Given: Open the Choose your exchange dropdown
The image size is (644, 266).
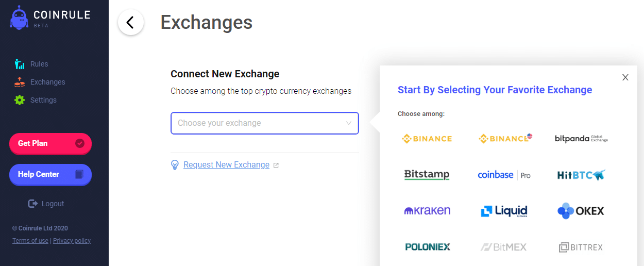Looking at the screenshot, I should 265,123.
